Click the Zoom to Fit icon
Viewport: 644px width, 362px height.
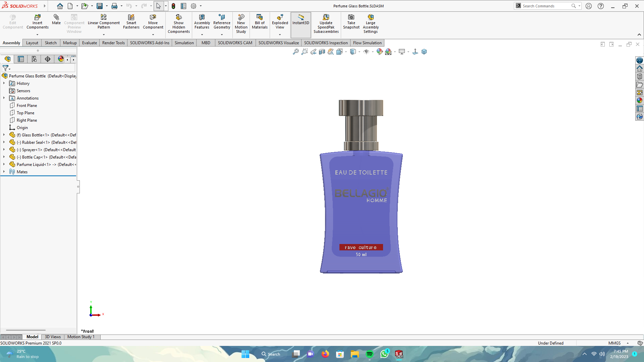click(296, 52)
